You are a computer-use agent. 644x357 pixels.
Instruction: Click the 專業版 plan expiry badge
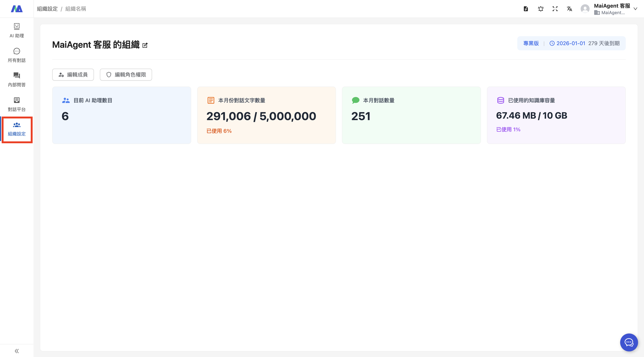571,43
